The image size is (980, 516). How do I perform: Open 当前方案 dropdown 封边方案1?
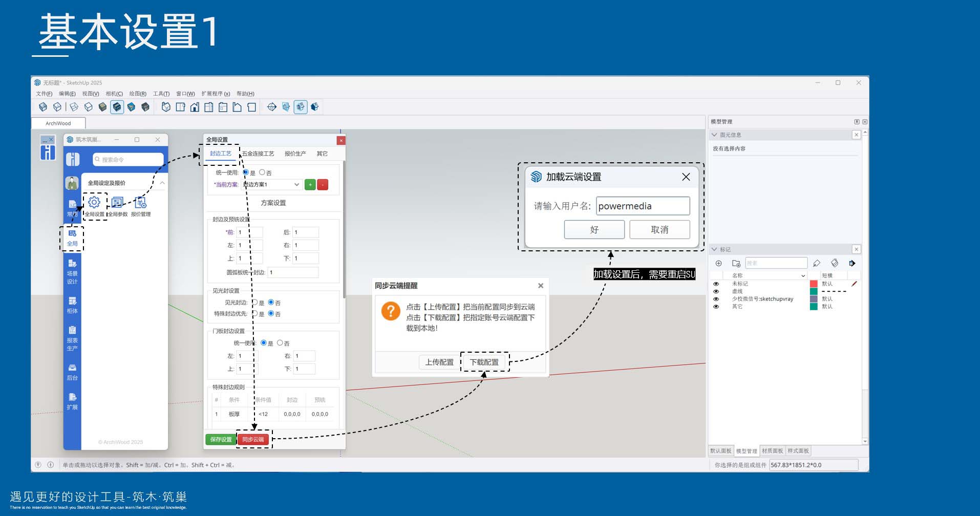(271, 185)
